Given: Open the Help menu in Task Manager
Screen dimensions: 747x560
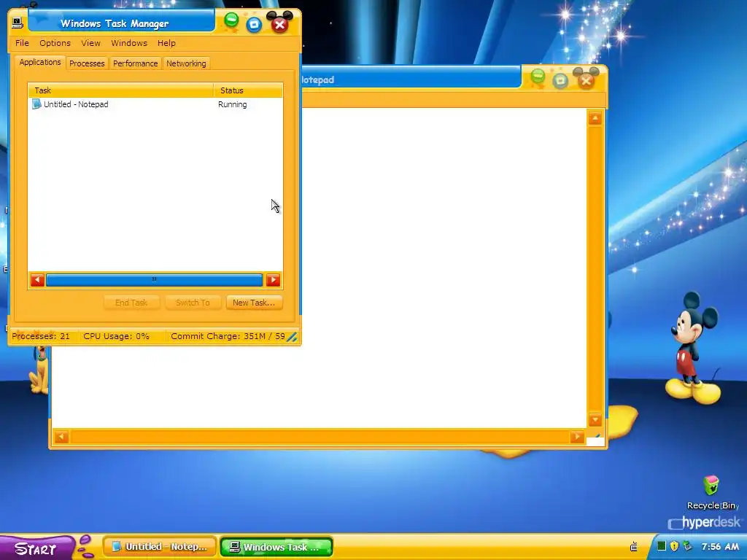Looking at the screenshot, I should coord(166,43).
